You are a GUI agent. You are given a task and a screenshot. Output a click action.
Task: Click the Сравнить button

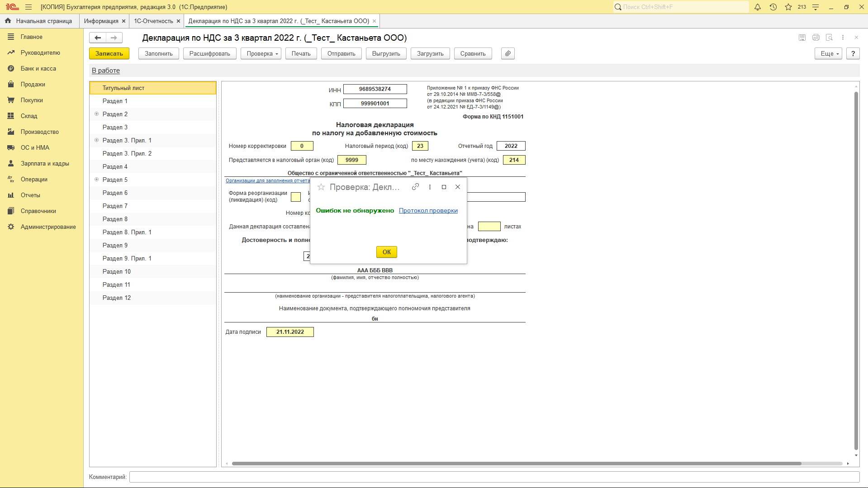[x=473, y=53]
